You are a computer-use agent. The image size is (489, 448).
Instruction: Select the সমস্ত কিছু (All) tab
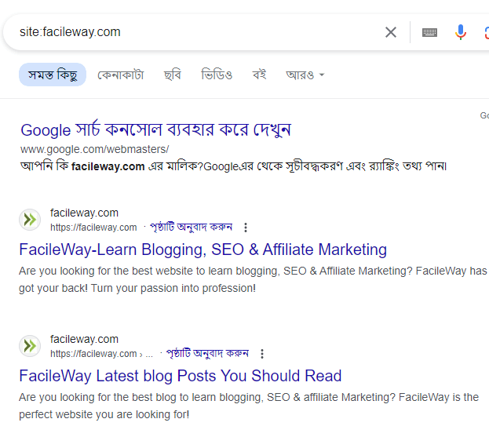click(53, 75)
